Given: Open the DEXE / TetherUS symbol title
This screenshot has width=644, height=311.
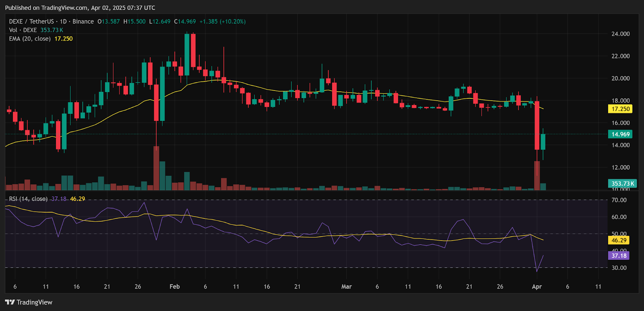Looking at the screenshot, I should (x=31, y=21).
